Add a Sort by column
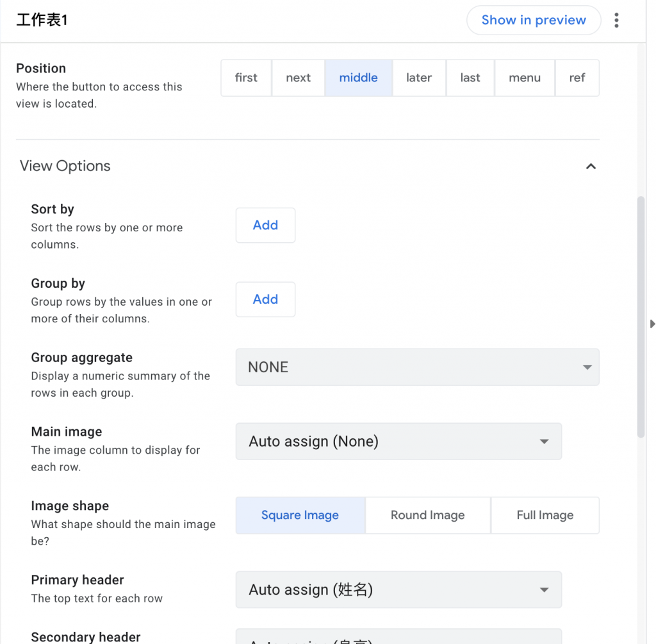The height and width of the screenshot is (644, 656). [265, 226]
